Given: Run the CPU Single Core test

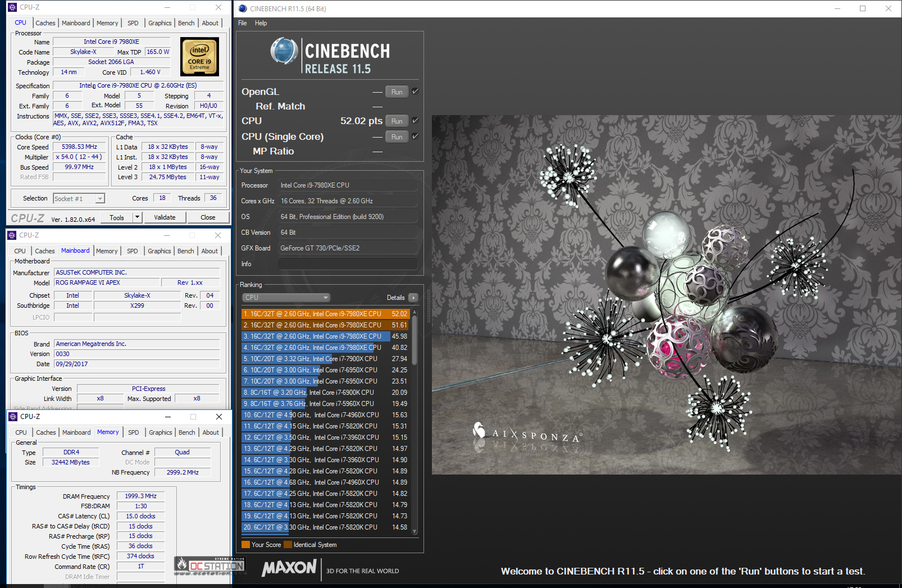Looking at the screenshot, I should 397,136.
